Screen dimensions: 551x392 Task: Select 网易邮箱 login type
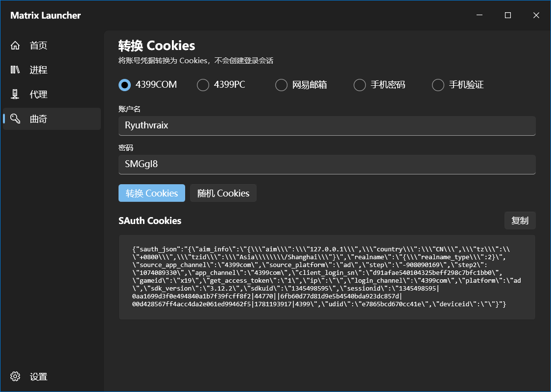click(x=282, y=85)
